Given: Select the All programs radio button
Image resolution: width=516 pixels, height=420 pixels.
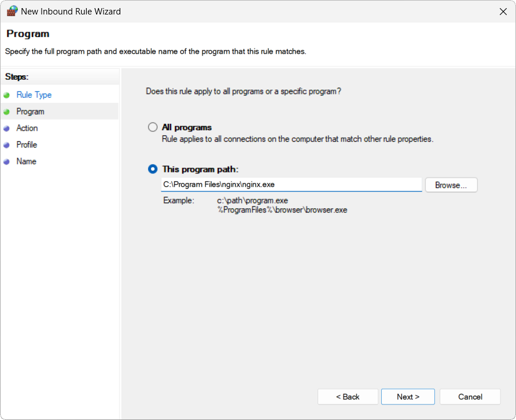Looking at the screenshot, I should [153, 127].
